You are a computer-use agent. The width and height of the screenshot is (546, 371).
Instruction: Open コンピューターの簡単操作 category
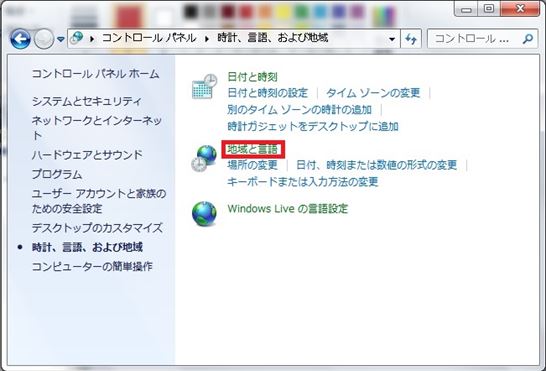coord(92,266)
